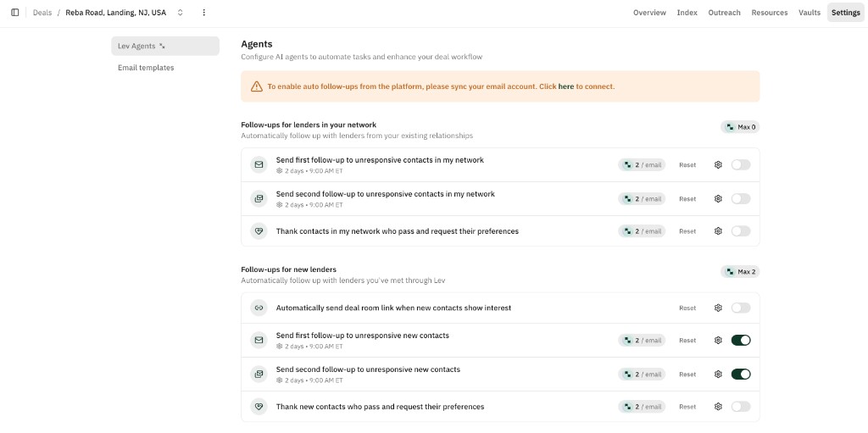Viewport: 868px width, 433px height.
Task: Click the warning triangle icon in banner
Action: point(256,86)
